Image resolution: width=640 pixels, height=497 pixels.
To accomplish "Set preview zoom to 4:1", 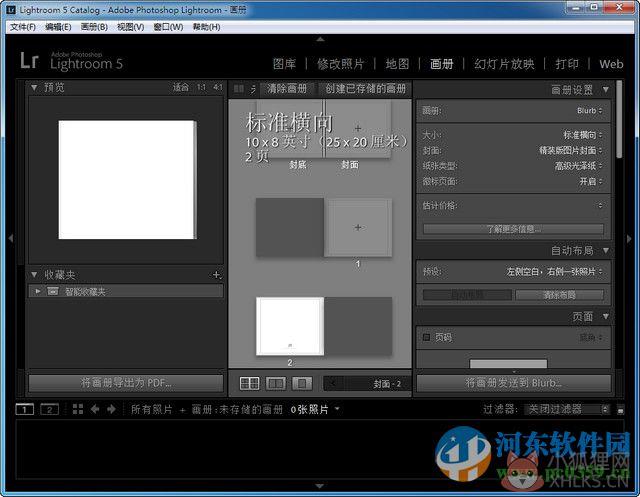I will (x=218, y=87).
